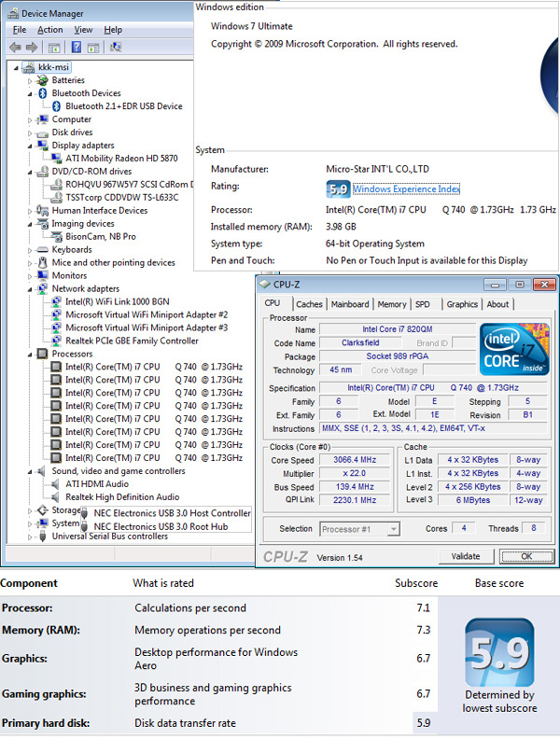Click the TSSTcorp CDDVDW TS-L633C drive icon

click(56, 198)
